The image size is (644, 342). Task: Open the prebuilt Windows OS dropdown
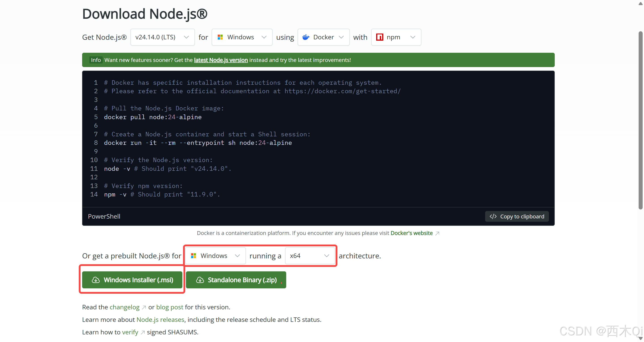pos(215,256)
